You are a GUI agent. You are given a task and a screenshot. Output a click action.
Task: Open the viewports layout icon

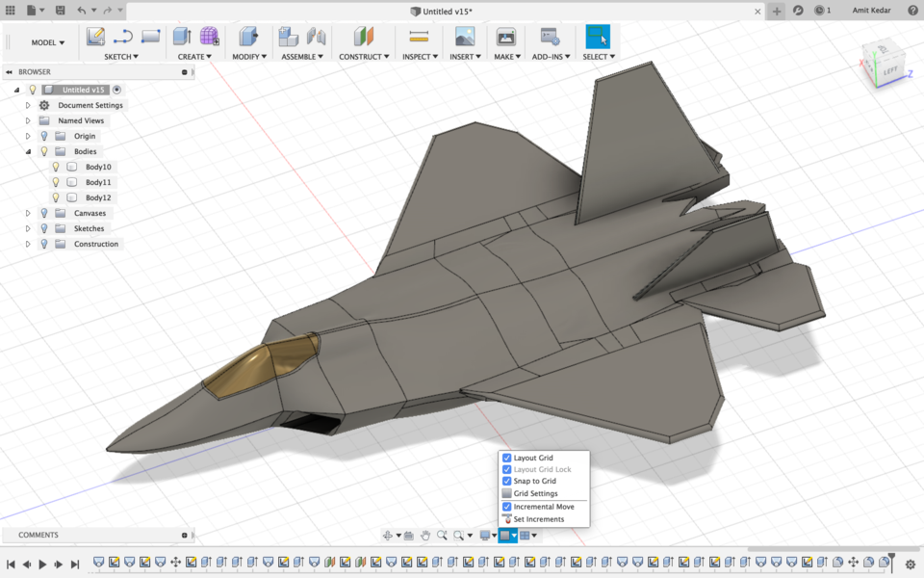[x=525, y=535]
